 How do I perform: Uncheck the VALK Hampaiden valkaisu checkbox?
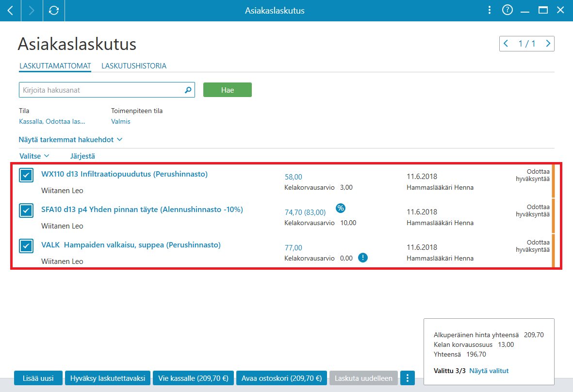click(26, 246)
